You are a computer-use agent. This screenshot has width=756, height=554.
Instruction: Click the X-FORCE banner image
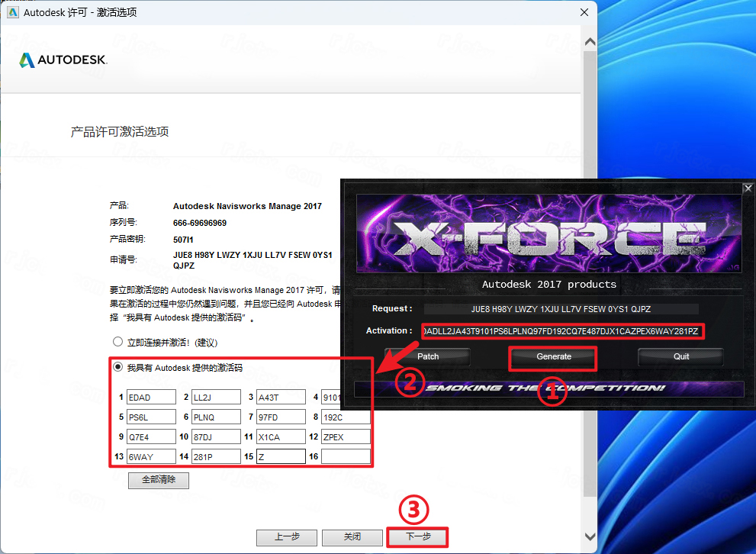pos(549,234)
